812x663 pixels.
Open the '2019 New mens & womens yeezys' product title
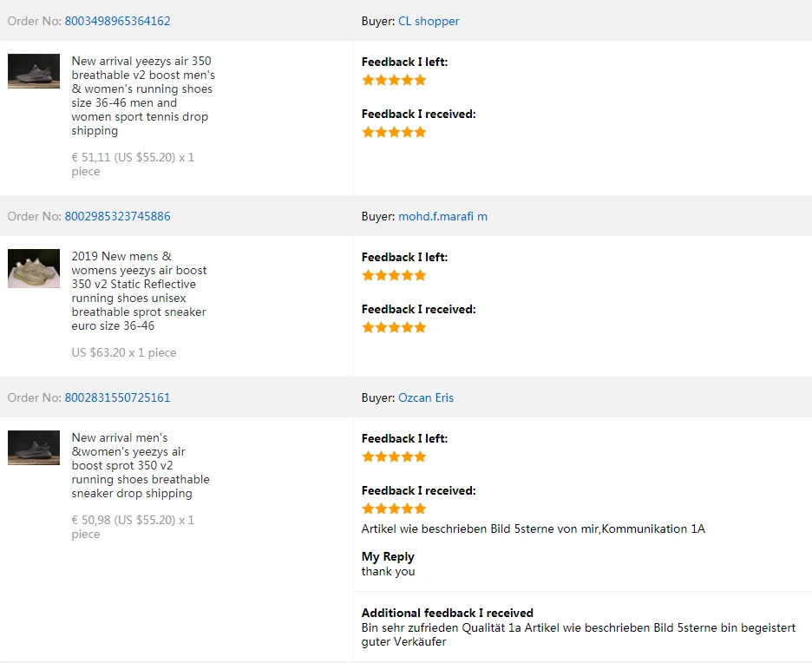tap(139, 291)
